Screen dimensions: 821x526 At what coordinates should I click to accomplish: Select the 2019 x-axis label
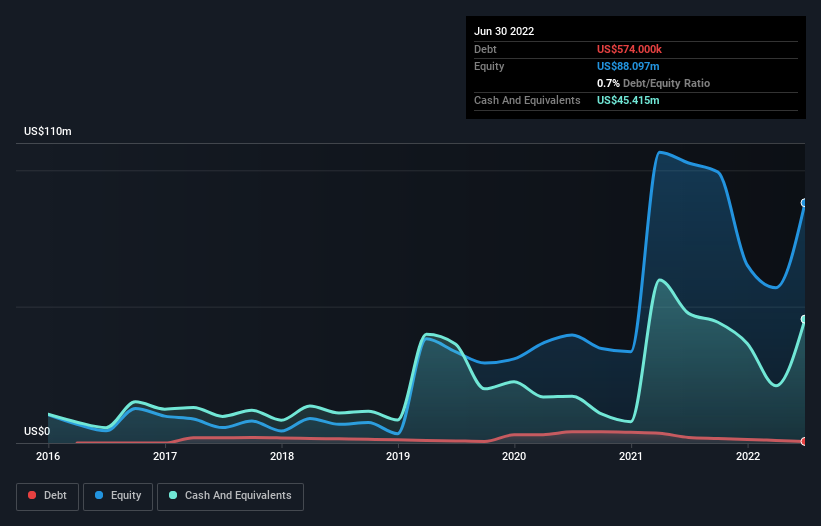398,456
